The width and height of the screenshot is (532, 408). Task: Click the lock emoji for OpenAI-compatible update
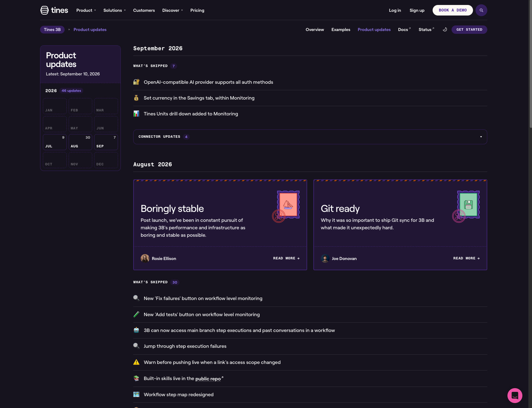[136, 82]
